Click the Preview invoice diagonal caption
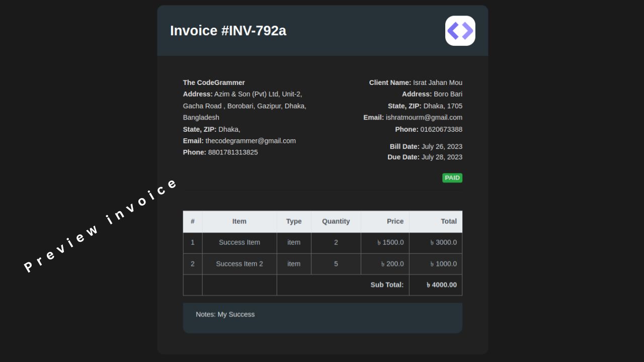Image resolution: width=644 pixels, height=362 pixels. tap(101, 226)
